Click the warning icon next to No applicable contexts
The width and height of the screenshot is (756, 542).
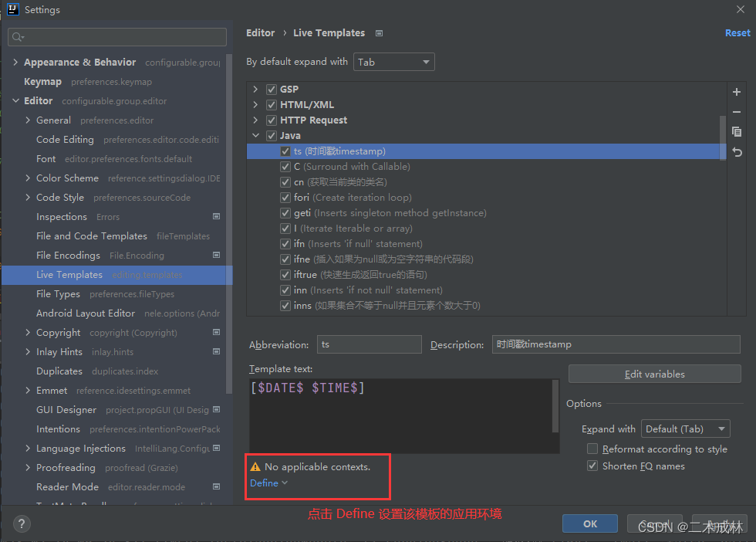[255, 466]
